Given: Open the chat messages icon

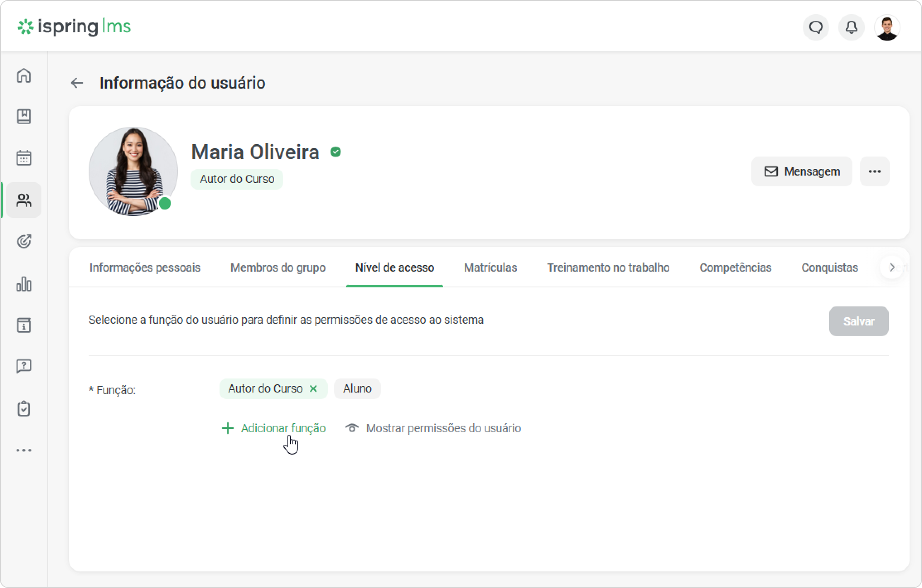Looking at the screenshot, I should coord(816,27).
